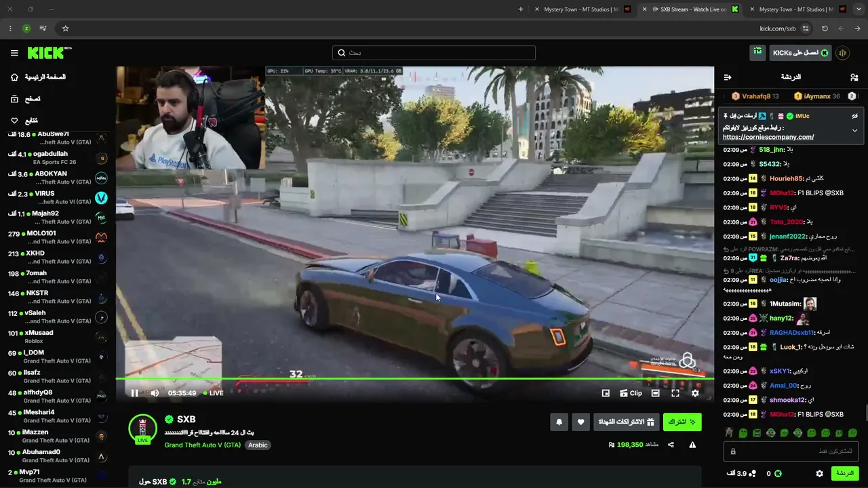Hide the pinned chat message
Screen dimensions: 868x488
(x=854, y=116)
